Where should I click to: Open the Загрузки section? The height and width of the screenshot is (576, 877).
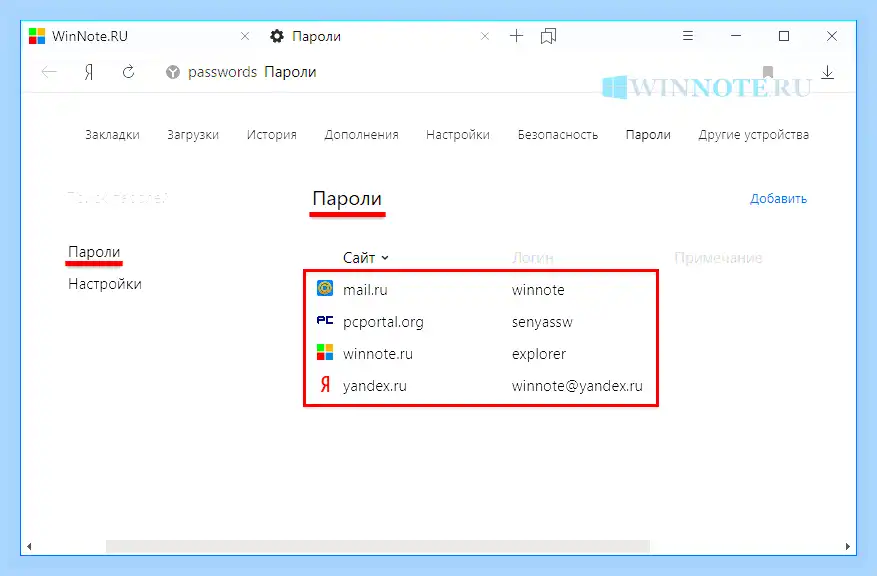pos(193,135)
